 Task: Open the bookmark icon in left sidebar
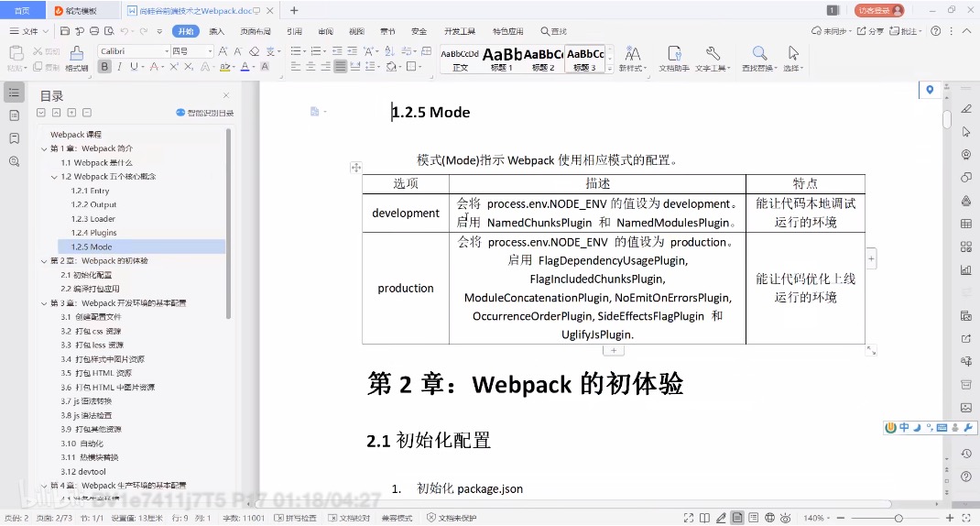tap(15, 138)
